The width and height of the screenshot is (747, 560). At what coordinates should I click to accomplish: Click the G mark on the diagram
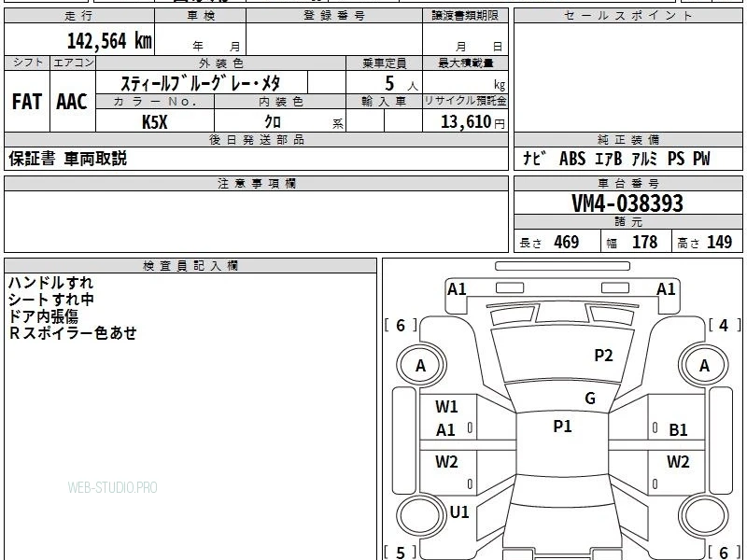[590, 399]
